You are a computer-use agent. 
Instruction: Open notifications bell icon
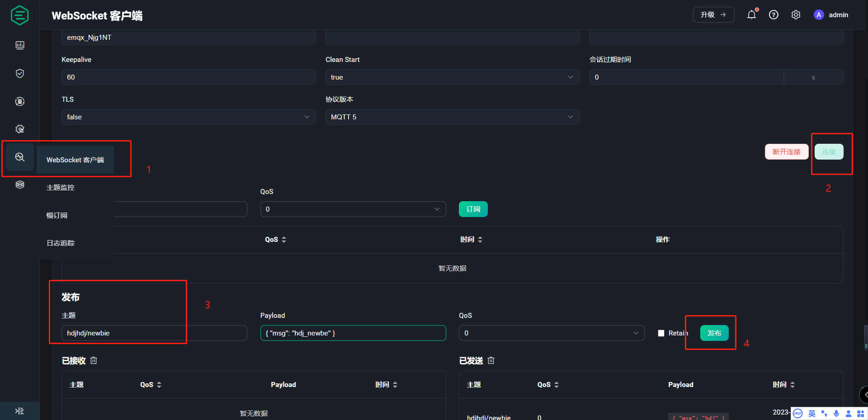pos(751,15)
